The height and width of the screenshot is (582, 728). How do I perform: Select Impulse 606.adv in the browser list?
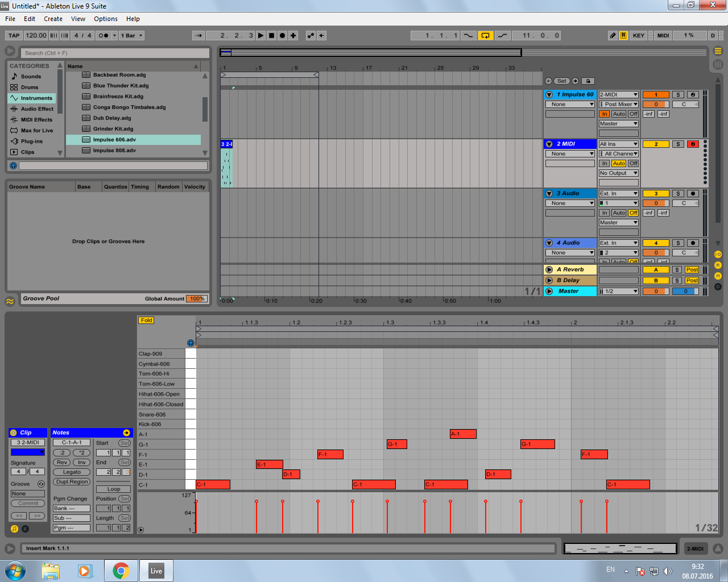point(134,140)
